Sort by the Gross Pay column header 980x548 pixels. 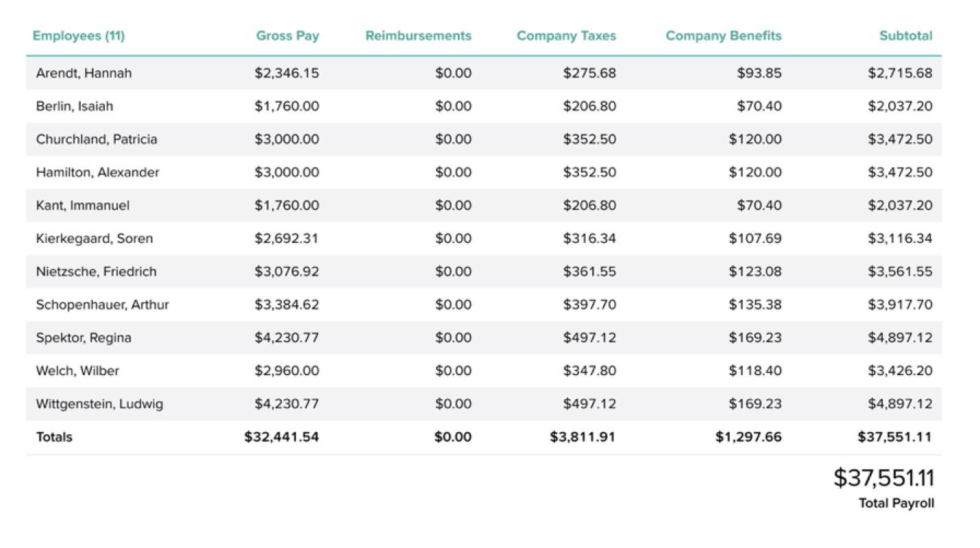287,36
